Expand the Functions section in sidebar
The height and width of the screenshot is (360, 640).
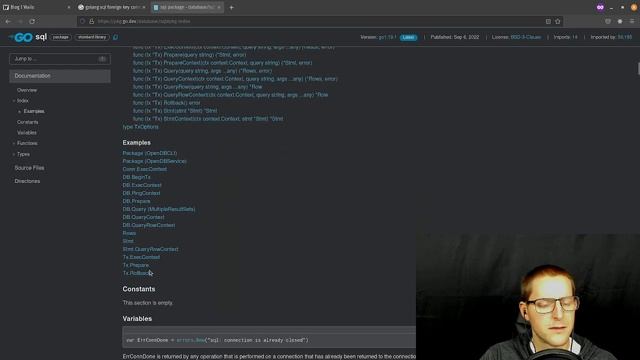coord(14,144)
